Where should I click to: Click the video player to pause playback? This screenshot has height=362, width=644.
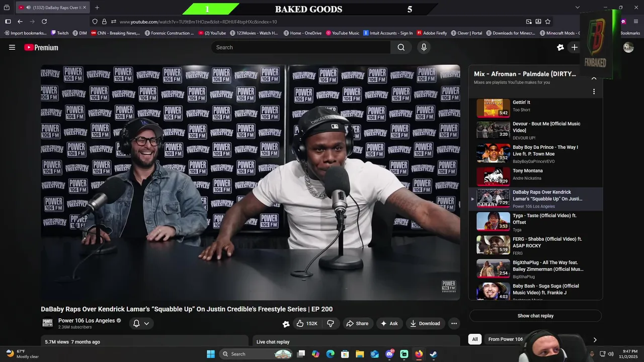pos(251,183)
